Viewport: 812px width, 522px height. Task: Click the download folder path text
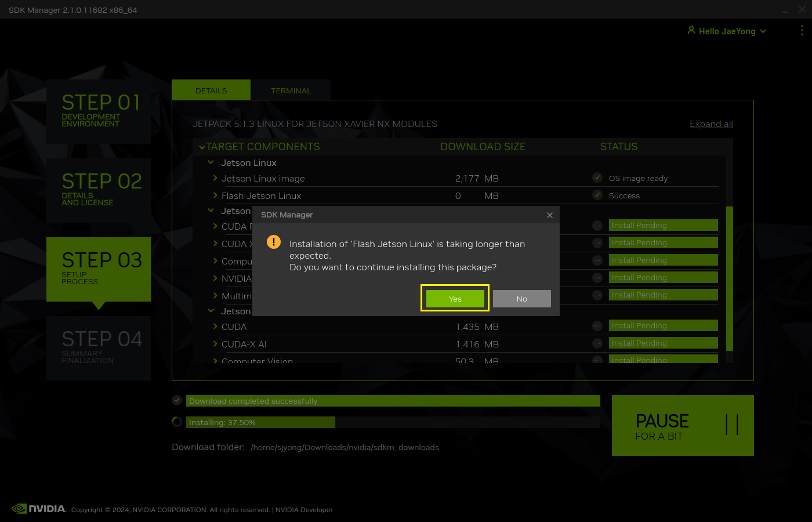(345, 447)
